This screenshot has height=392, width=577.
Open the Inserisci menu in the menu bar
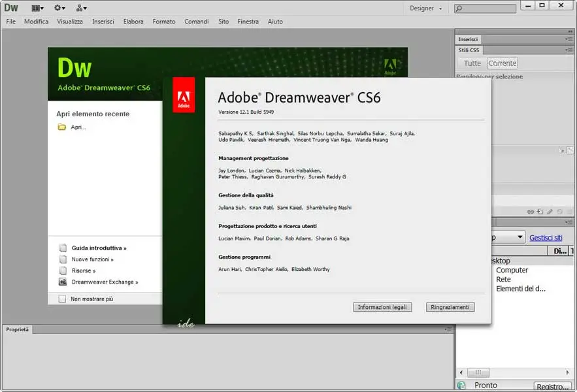(x=103, y=22)
